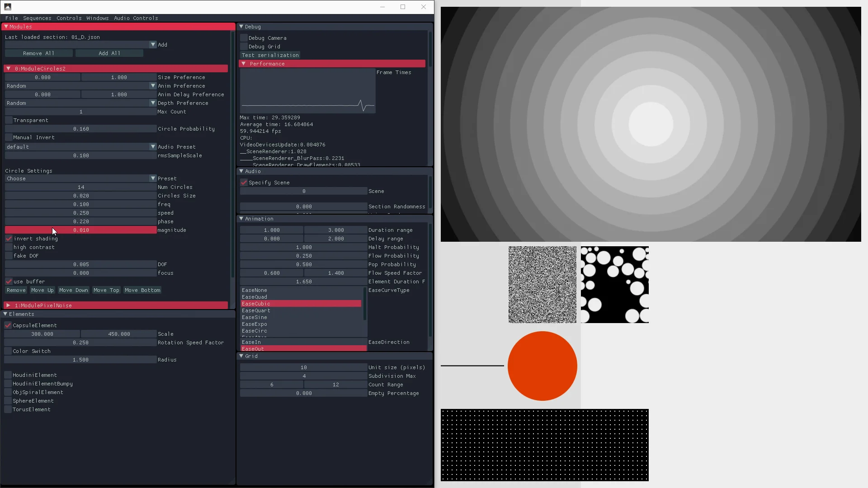Collapse the Audio panel

click(241, 171)
